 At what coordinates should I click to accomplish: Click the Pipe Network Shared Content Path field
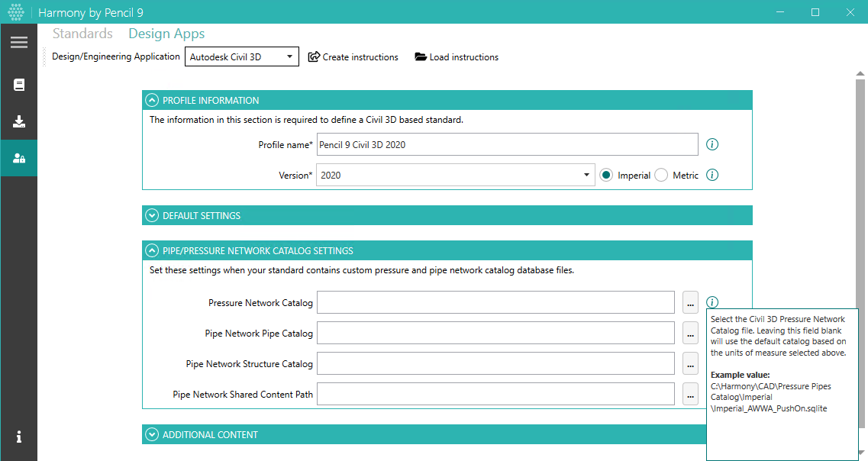495,394
